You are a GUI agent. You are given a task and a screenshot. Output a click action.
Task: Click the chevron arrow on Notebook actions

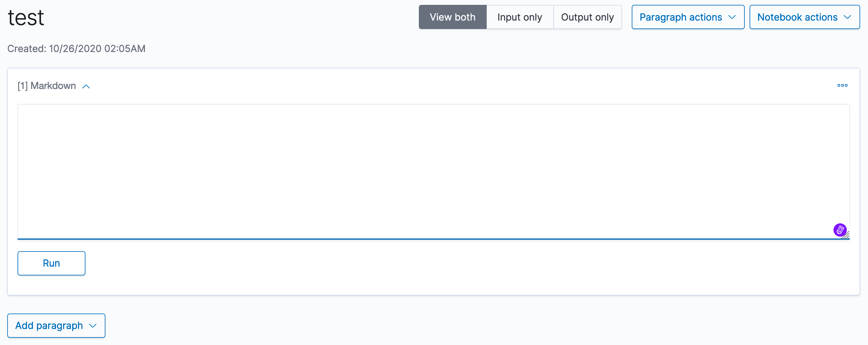847,17
